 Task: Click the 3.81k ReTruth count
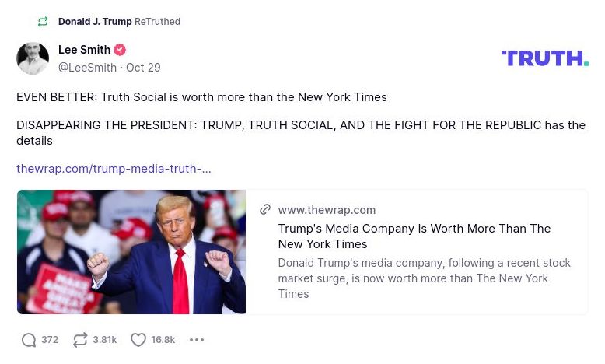click(x=105, y=340)
